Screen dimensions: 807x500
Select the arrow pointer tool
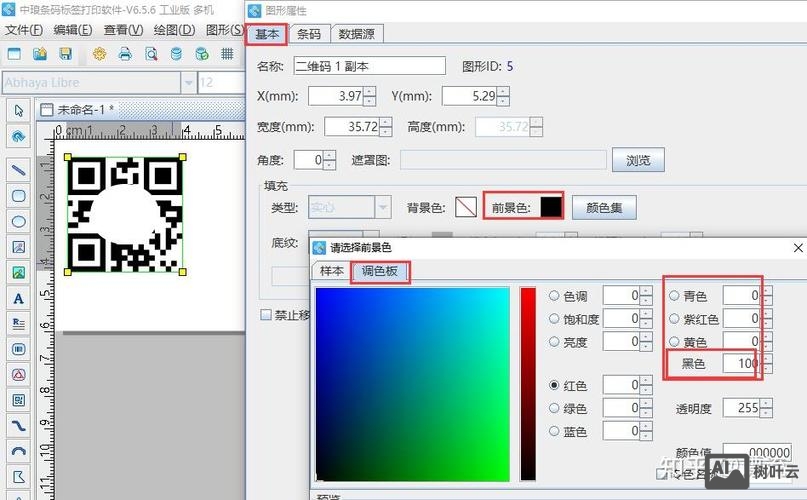click(x=19, y=111)
